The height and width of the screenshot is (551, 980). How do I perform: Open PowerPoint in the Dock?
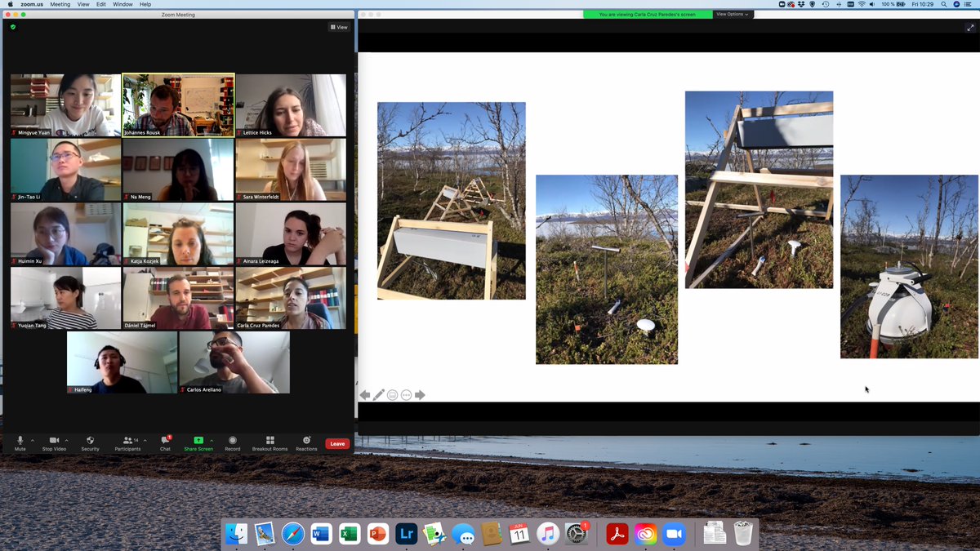pyautogui.click(x=378, y=534)
